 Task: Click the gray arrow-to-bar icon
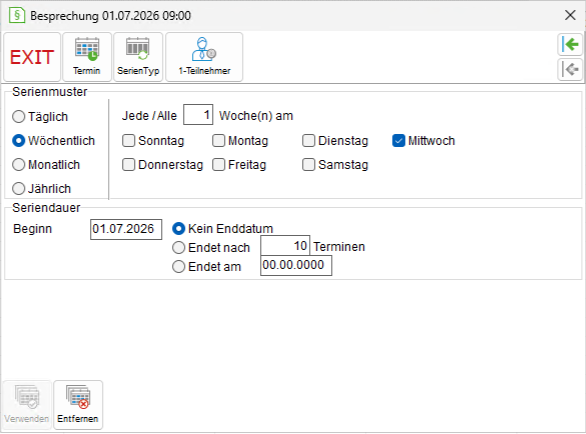pyautogui.click(x=570, y=69)
